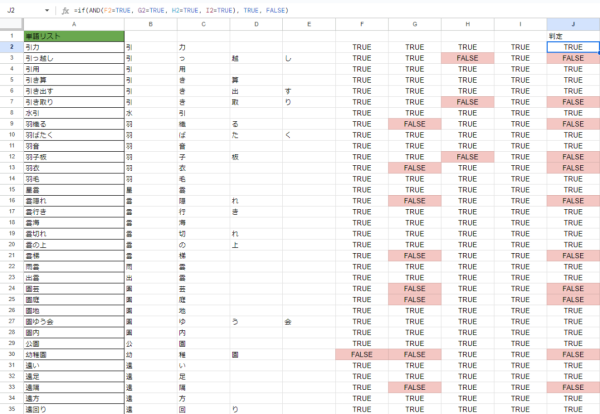The width and height of the screenshot is (600, 414).
Task: Click the select-all corner box
Action: 10,23
